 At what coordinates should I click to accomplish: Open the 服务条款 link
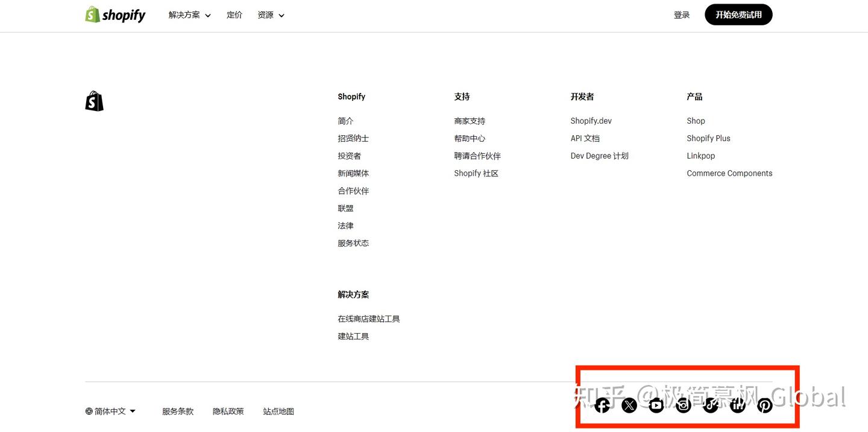coord(178,411)
